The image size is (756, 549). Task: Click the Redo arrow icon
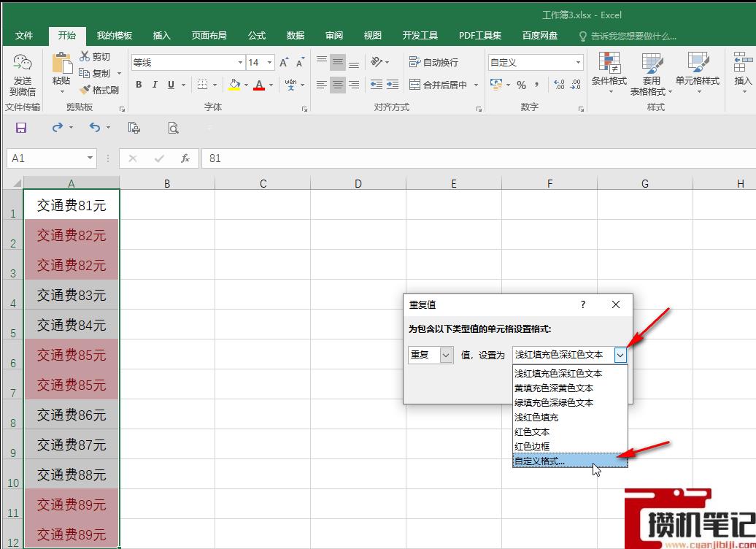(x=58, y=127)
